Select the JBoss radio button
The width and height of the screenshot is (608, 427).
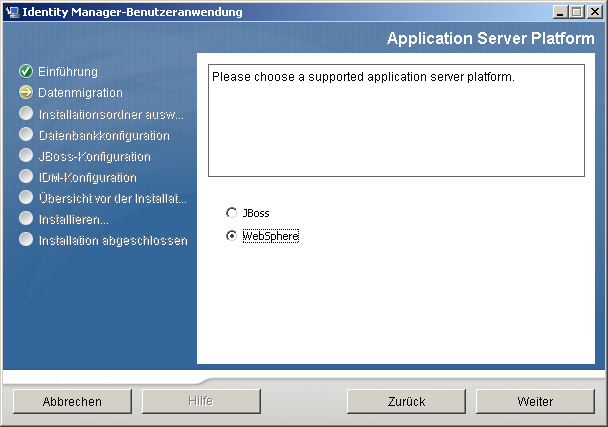(232, 213)
